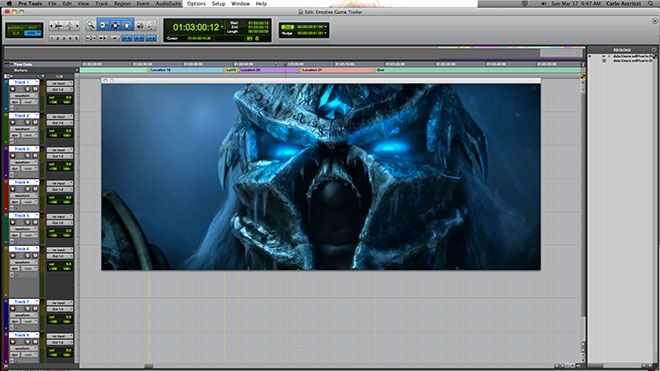Select the Trim tool in toolbar
The height and width of the screenshot is (371, 660).
pos(103,26)
